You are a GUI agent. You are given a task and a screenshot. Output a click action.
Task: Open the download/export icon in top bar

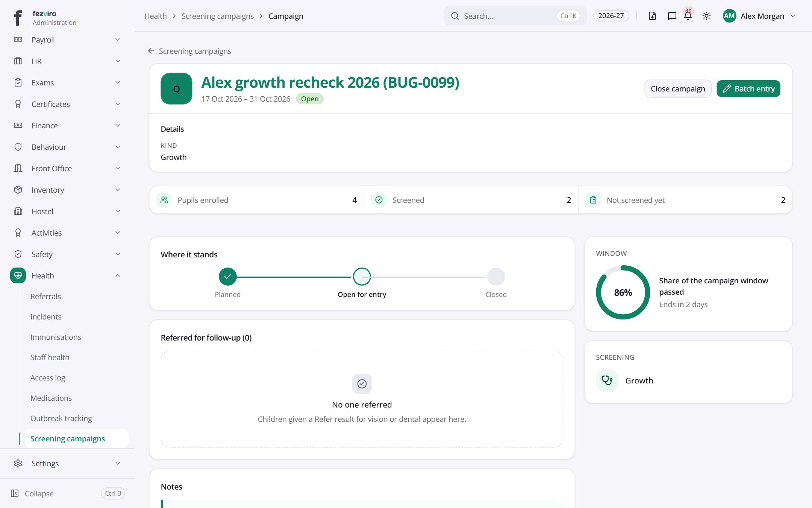(652, 16)
